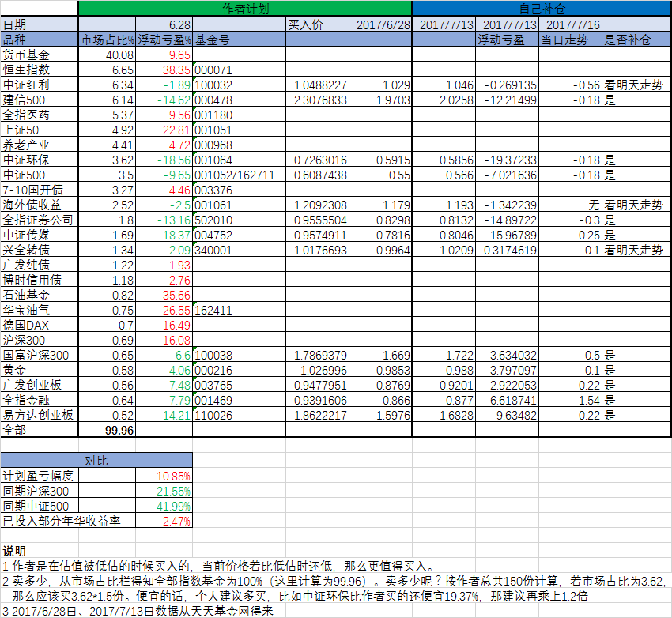Viewport: 672px width, 618px height.
Task: Select the 对比 section header
Action: [x=96, y=461]
